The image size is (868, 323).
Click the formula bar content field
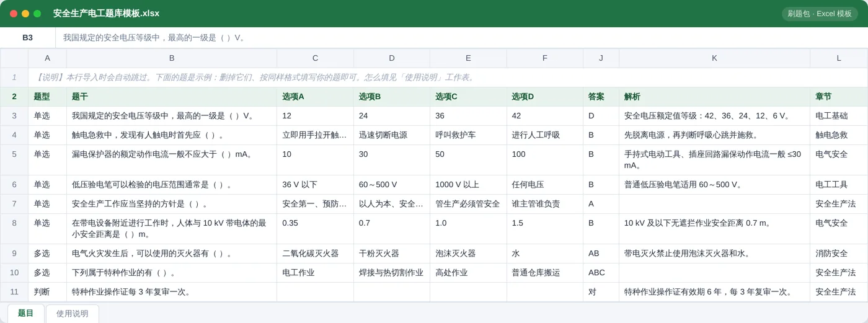tap(461, 38)
